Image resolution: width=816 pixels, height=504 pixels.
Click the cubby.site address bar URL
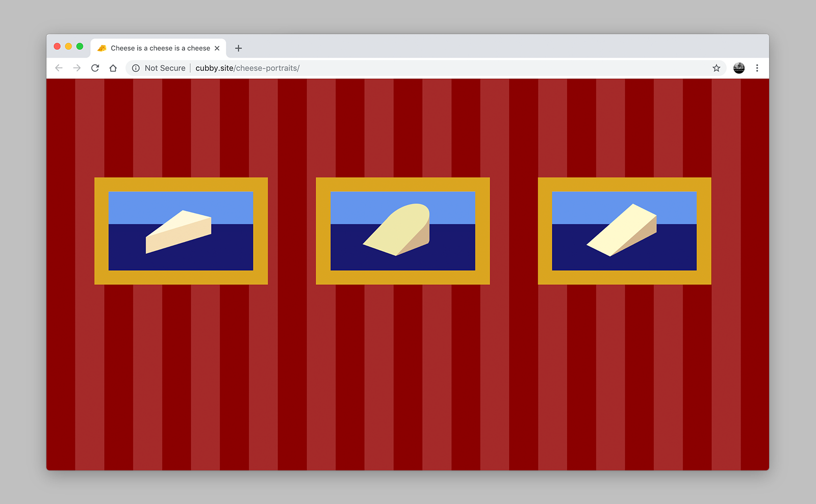click(x=247, y=68)
